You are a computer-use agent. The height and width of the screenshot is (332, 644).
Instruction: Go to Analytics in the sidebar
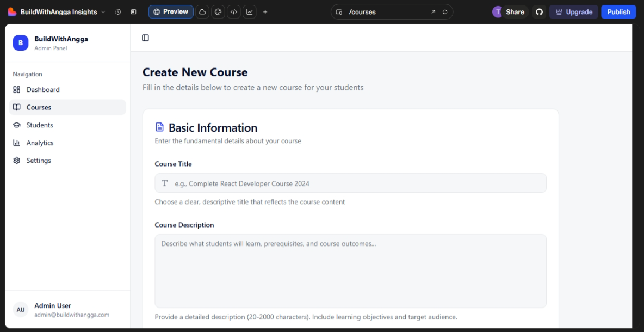(40, 143)
